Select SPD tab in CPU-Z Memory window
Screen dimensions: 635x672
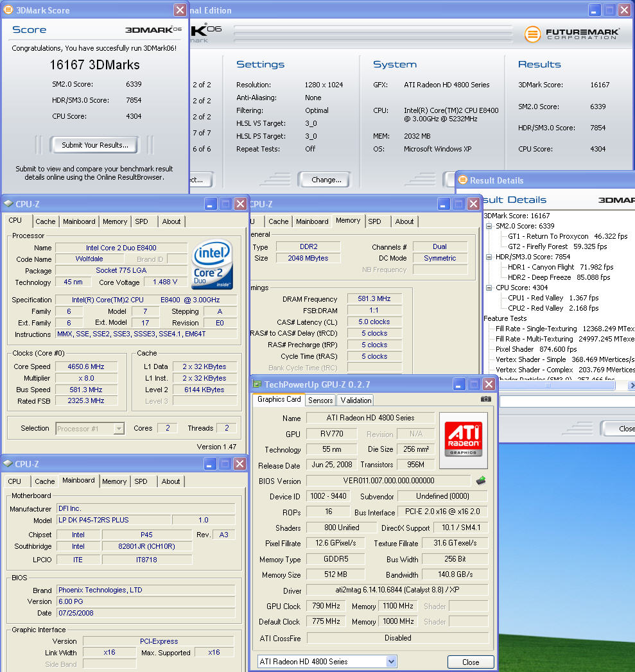(374, 221)
